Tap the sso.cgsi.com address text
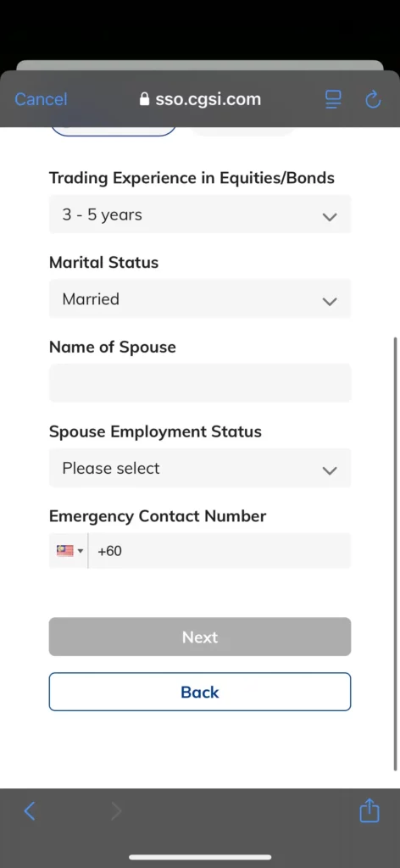Image resolution: width=400 pixels, height=868 pixels. pyautogui.click(x=208, y=99)
